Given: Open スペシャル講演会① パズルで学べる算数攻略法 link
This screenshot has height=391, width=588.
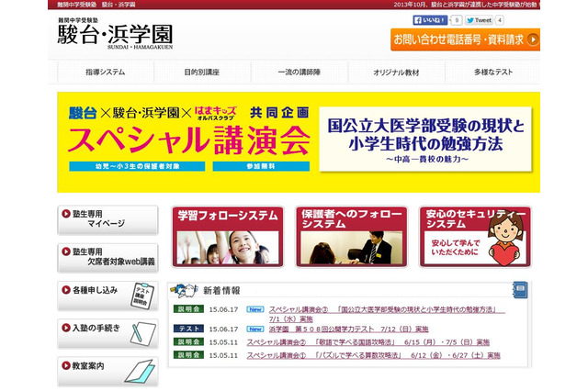Looking at the screenshot, I should click(x=373, y=355).
